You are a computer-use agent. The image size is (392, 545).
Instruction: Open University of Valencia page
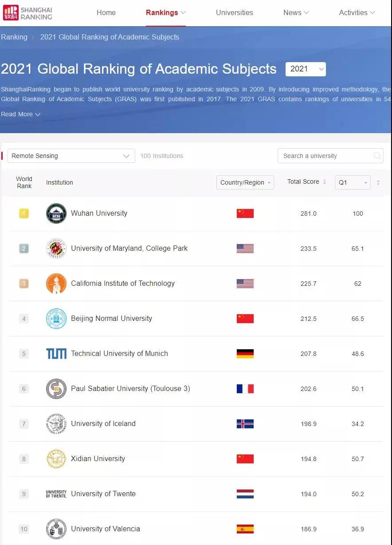coord(106,529)
